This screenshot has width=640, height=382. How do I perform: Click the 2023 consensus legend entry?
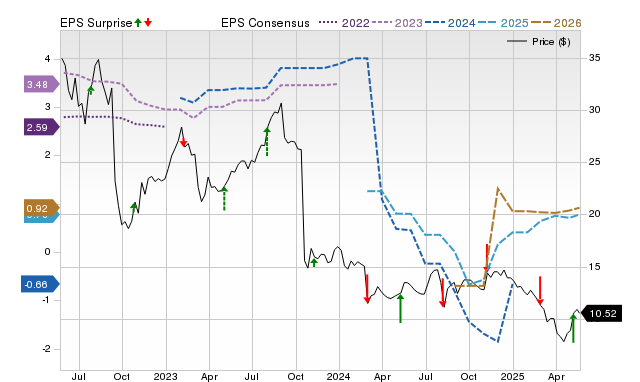point(397,23)
